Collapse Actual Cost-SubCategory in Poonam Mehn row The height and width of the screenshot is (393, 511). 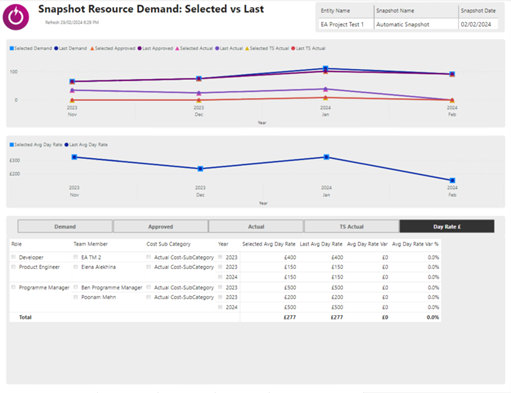coord(149,297)
